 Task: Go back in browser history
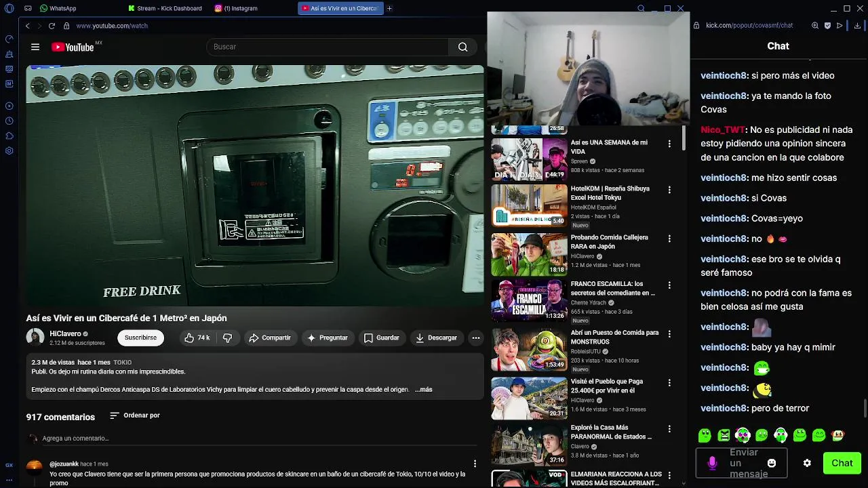[x=27, y=26]
